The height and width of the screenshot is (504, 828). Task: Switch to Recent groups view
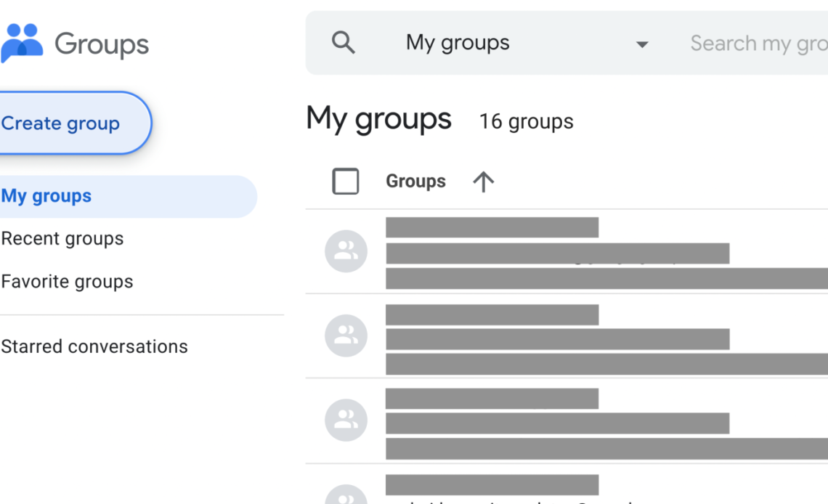[x=62, y=238]
